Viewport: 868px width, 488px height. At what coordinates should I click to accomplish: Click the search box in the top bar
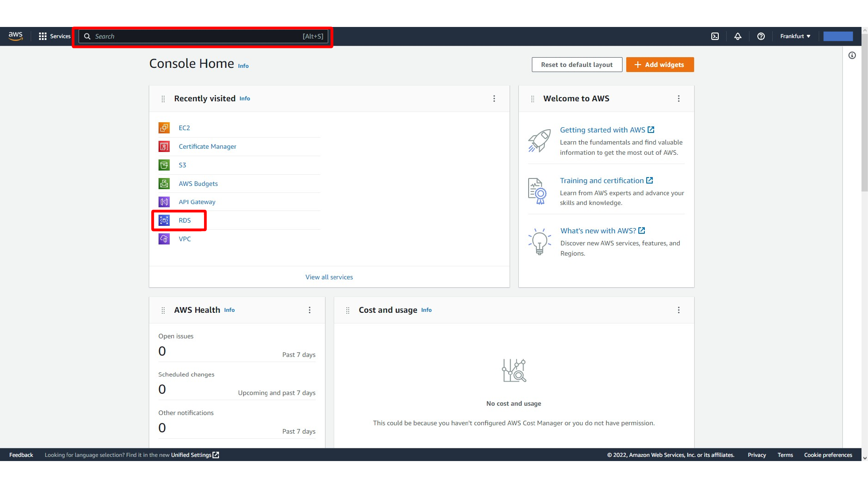pos(203,36)
